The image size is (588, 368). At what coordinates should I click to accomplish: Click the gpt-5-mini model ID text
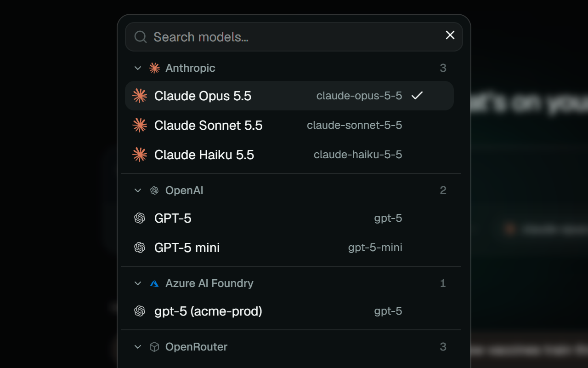click(375, 247)
